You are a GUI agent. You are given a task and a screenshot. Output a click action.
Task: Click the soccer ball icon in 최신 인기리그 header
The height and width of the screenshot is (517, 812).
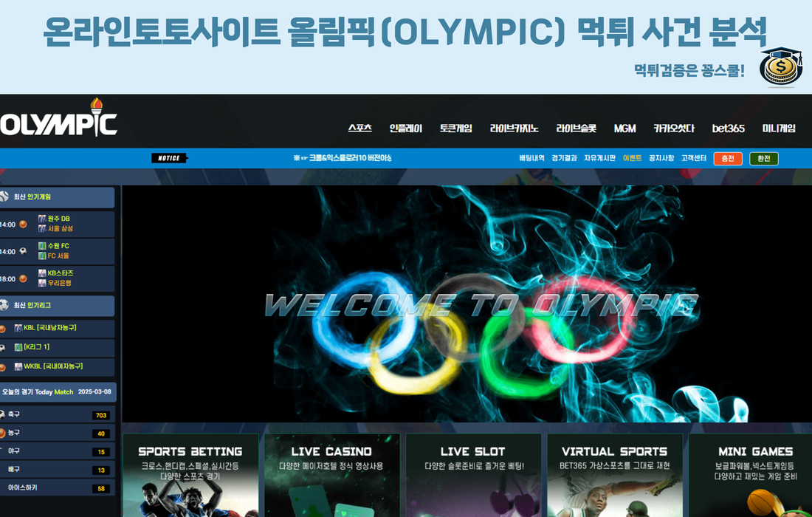pos(4,305)
